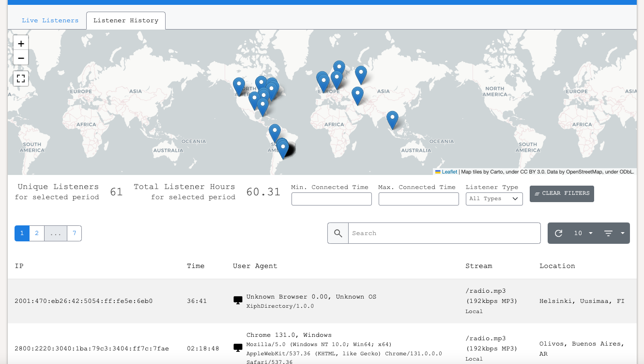644x364 pixels.
Task: Click the desktop icon beside Unknown Browser
Action: (x=238, y=301)
